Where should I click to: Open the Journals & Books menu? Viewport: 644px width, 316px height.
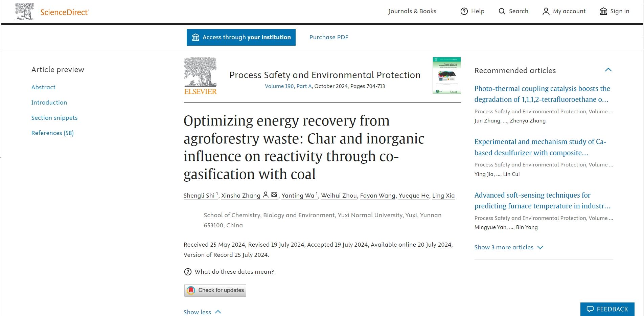coord(412,11)
